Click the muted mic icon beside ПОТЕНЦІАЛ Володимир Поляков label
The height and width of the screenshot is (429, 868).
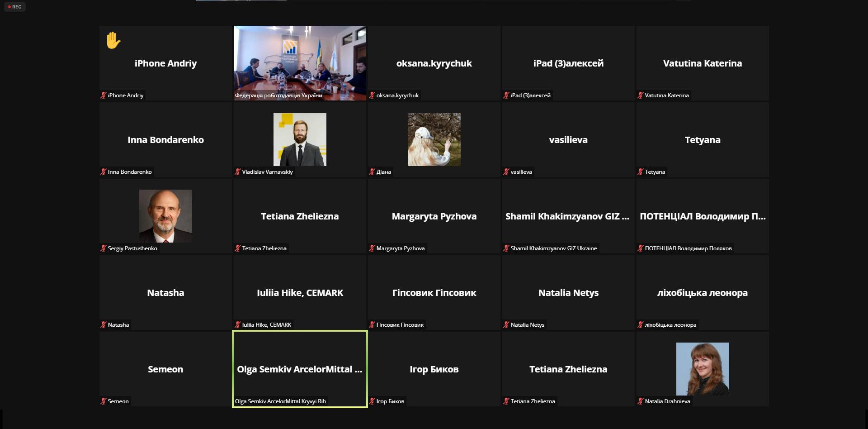[641, 248]
